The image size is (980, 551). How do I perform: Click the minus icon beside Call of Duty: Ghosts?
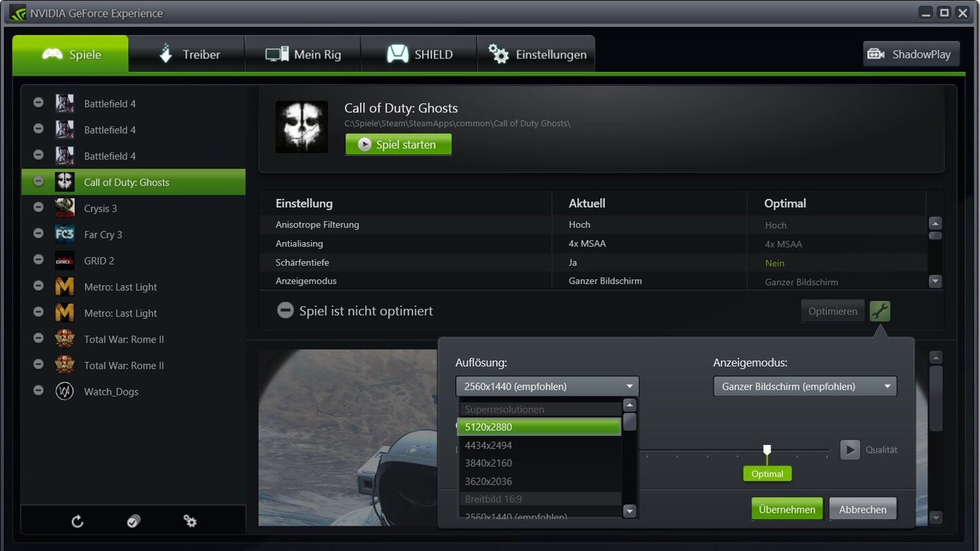39,181
